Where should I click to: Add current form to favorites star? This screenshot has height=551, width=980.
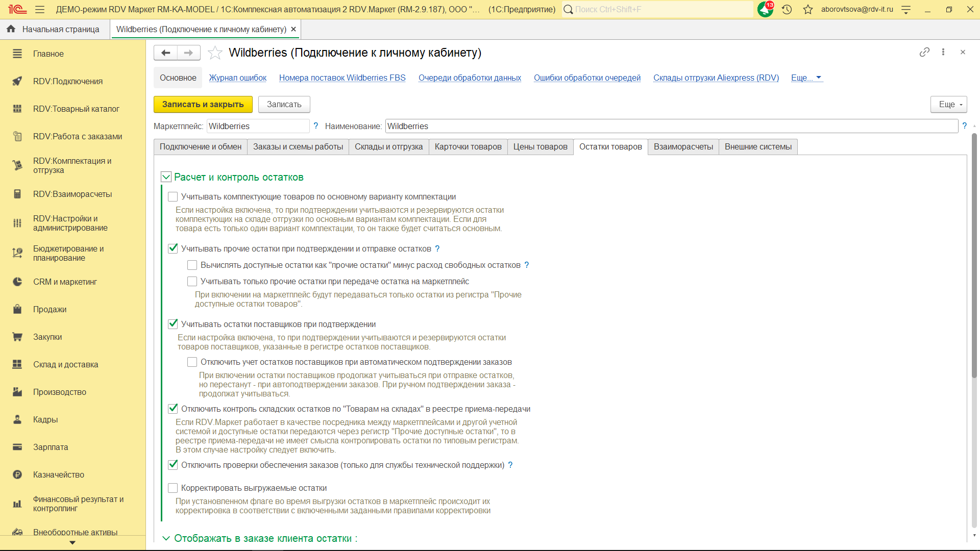click(x=215, y=53)
